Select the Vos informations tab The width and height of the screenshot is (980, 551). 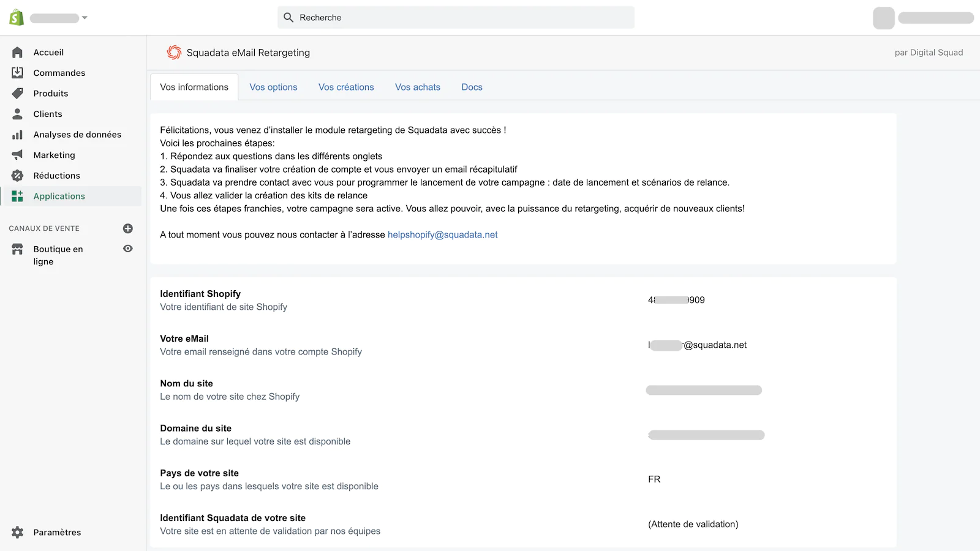(194, 87)
